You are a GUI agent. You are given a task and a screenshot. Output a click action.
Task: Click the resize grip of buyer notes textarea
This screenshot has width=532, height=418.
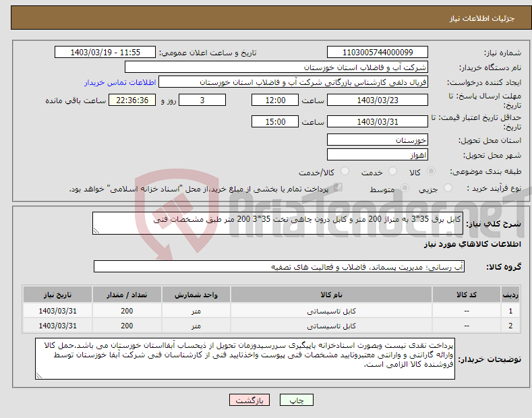[39, 376]
